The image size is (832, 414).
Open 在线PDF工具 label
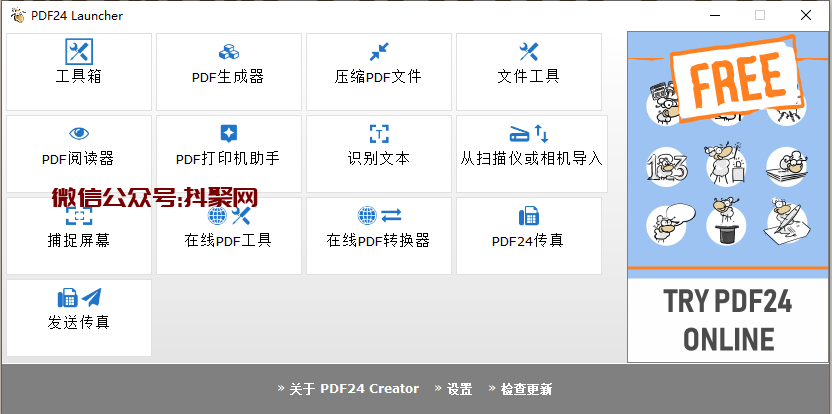228,240
